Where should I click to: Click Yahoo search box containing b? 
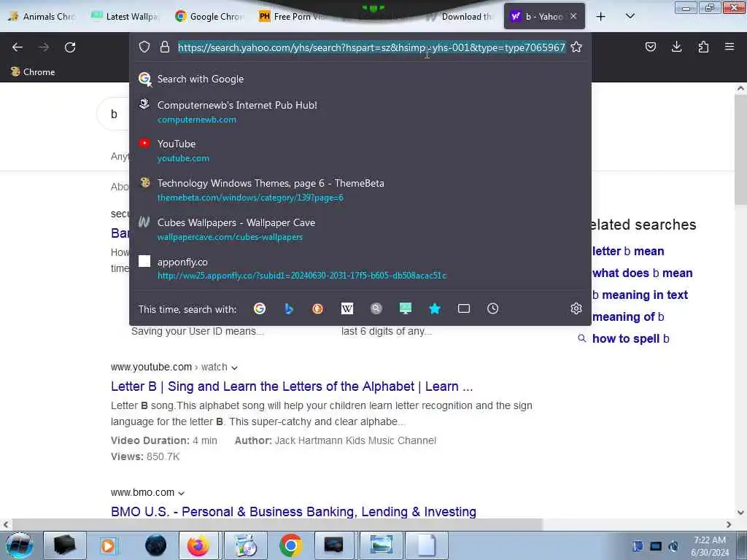click(113, 114)
